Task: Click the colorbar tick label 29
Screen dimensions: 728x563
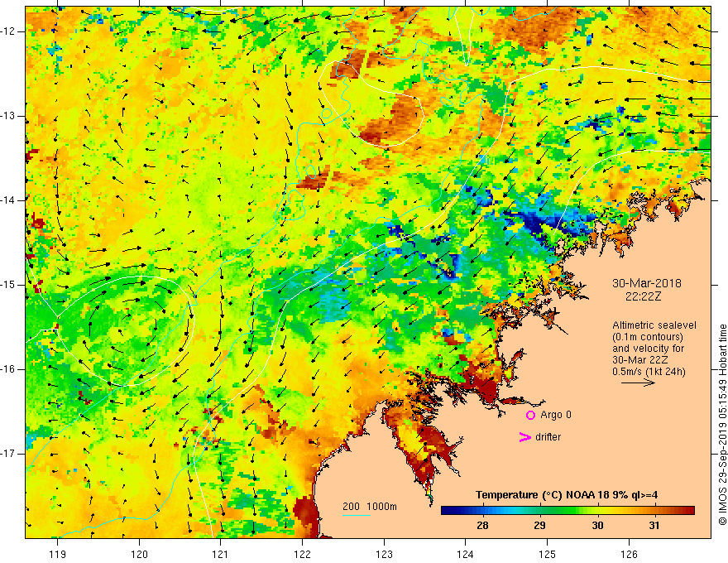Action: pyautogui.click(x=539, y=526)
